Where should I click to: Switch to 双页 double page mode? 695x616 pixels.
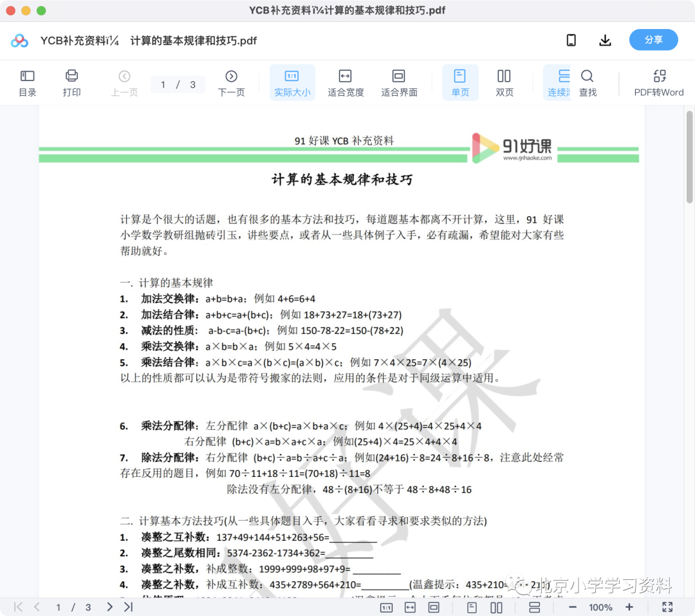[504, 84]
